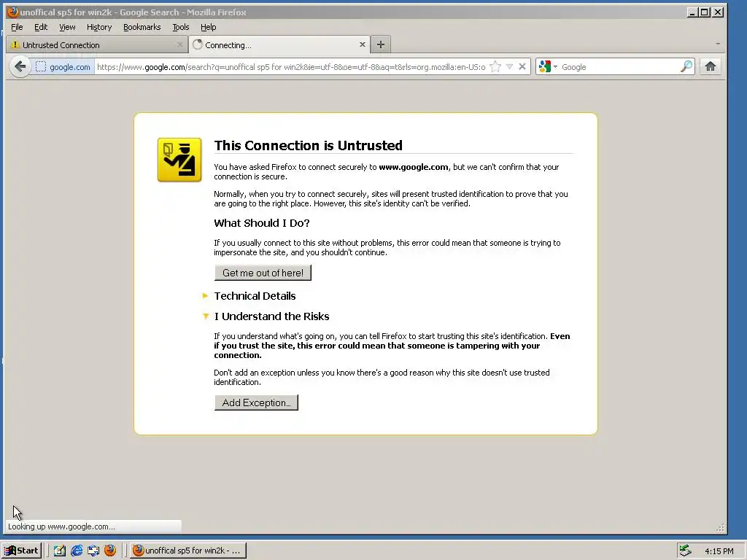Expand the Technical Details section
747x560 pixels.
point(255,296)
